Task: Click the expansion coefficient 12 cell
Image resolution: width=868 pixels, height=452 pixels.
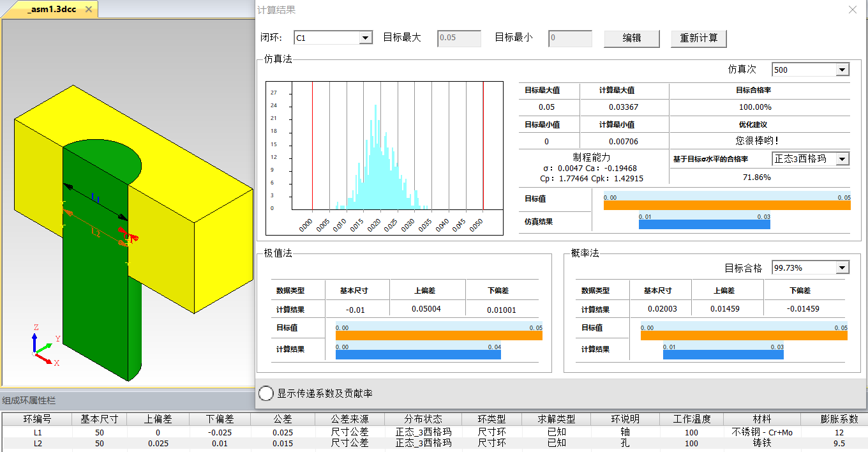Action: (x=839, y=432)
